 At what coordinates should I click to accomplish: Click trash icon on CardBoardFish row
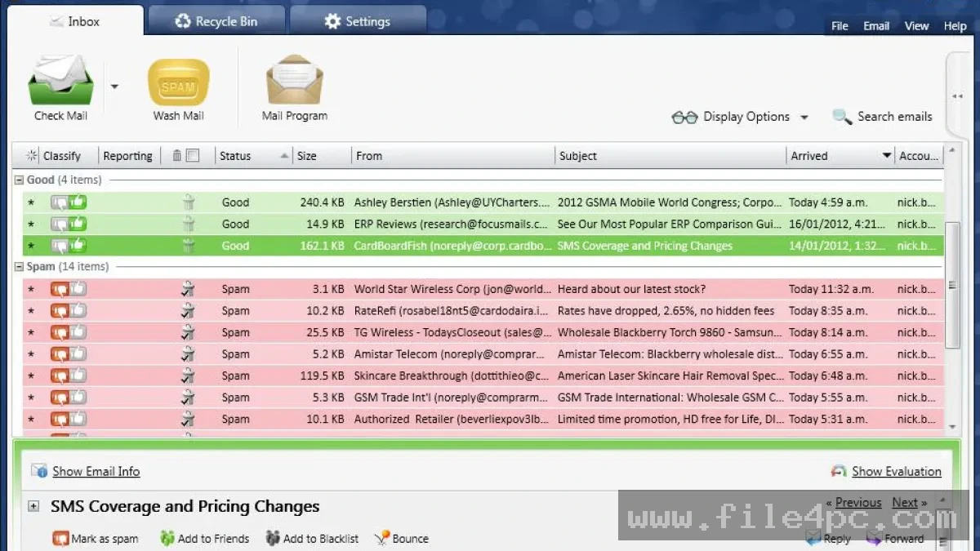188,245
